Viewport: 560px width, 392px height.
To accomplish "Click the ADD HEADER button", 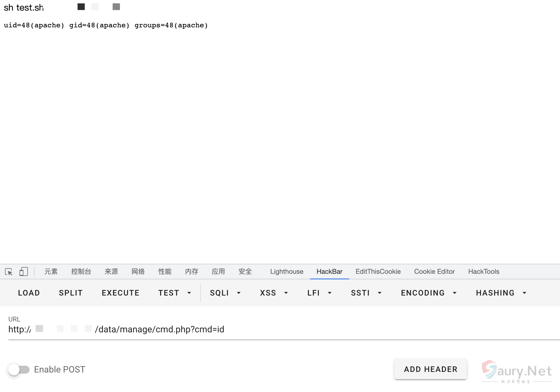I will click(x=430, y=369).
